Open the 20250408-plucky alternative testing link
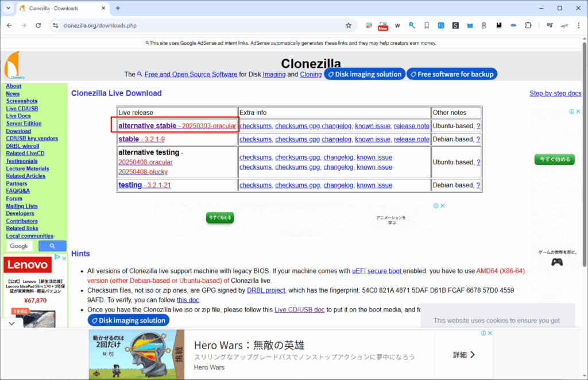This screenshot has height=380, width=588. (x=143, y=171)
